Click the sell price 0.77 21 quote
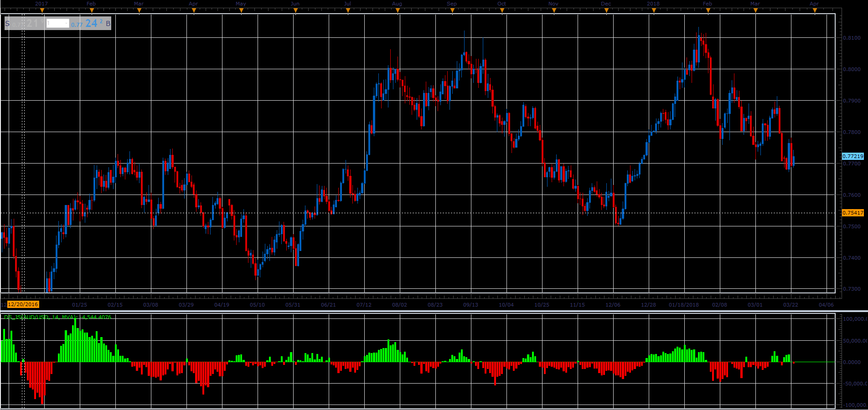The image size is (868, 410). pos(28,23)
